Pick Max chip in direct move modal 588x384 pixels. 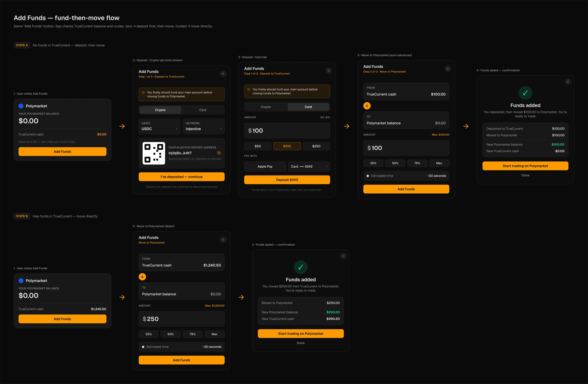pyautogui.click(x=214, y=334)
